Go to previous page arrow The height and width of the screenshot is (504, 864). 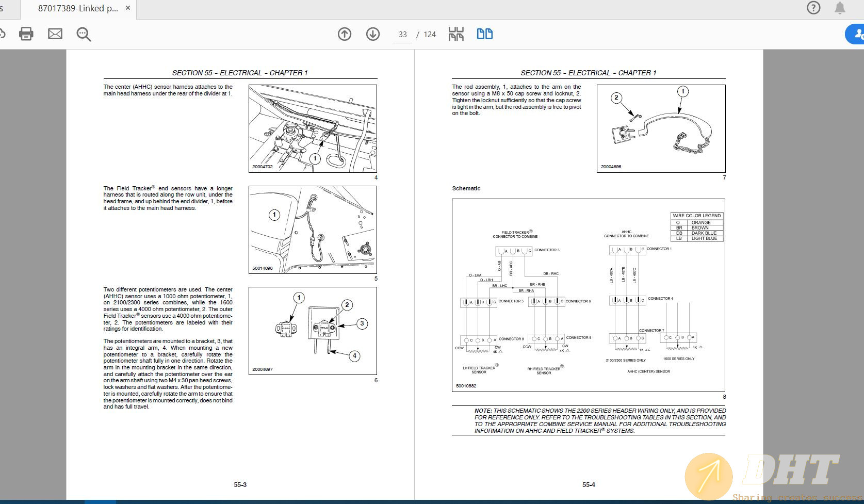[x=345, y=34]
